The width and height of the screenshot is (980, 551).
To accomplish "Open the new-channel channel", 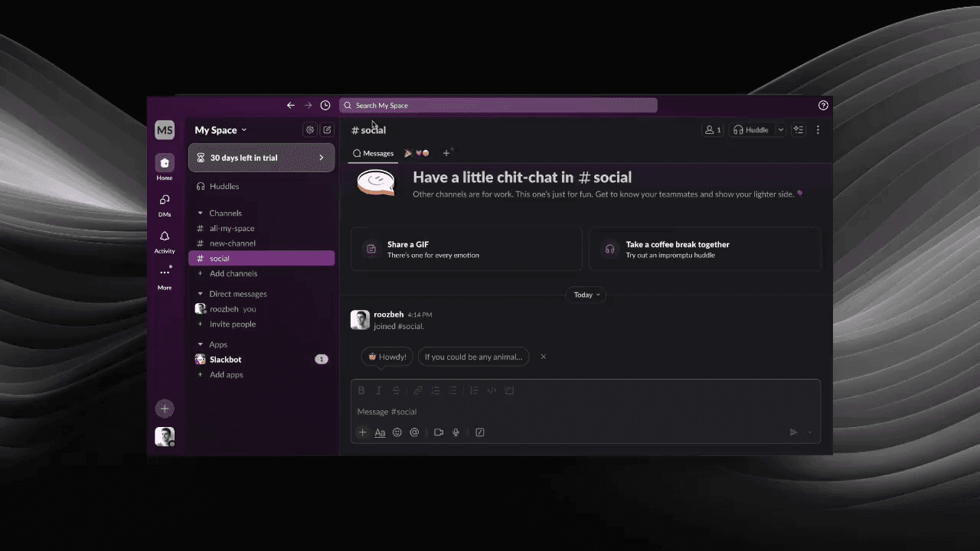I will [x=261, y=243].
